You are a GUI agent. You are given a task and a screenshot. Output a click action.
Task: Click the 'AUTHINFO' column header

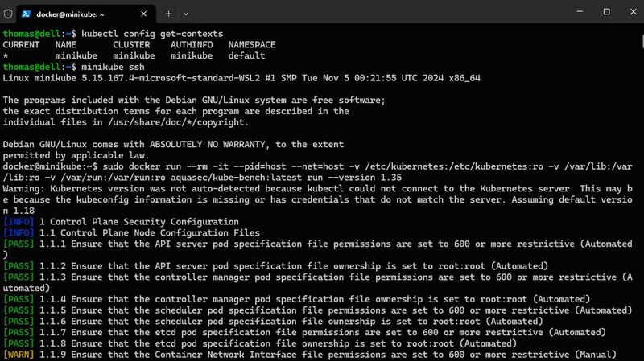tap(192, 45)
